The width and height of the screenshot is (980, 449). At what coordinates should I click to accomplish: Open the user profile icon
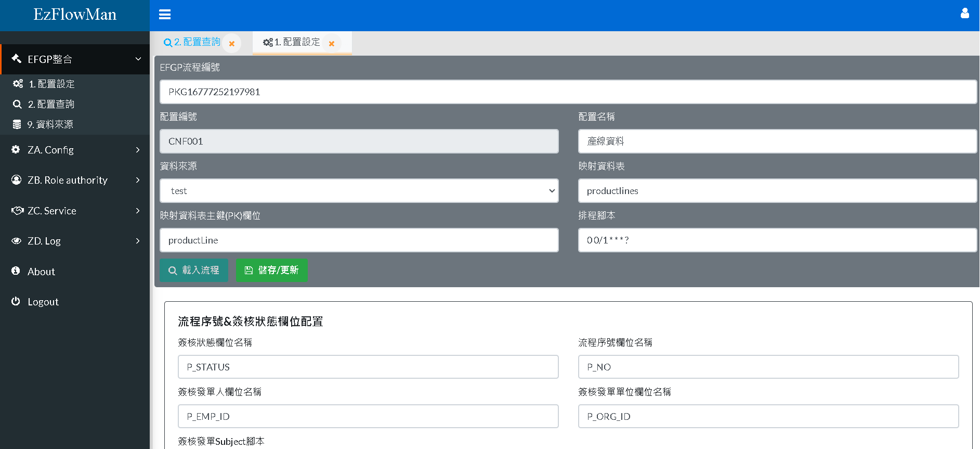[965, 14]
